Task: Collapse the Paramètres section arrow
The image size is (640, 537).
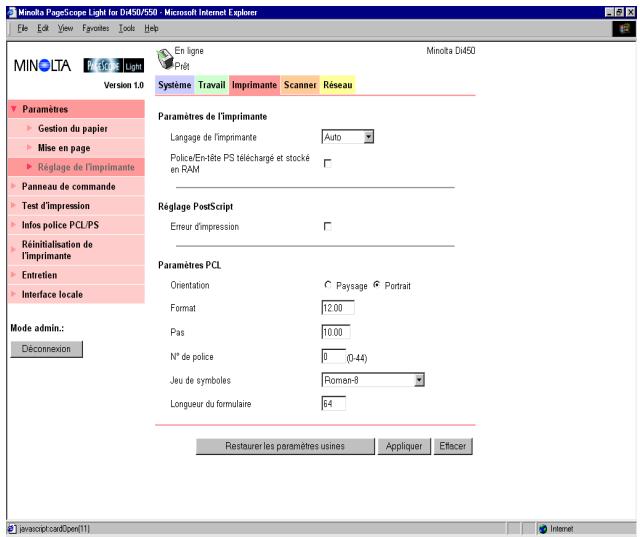Action: [14, 109]
